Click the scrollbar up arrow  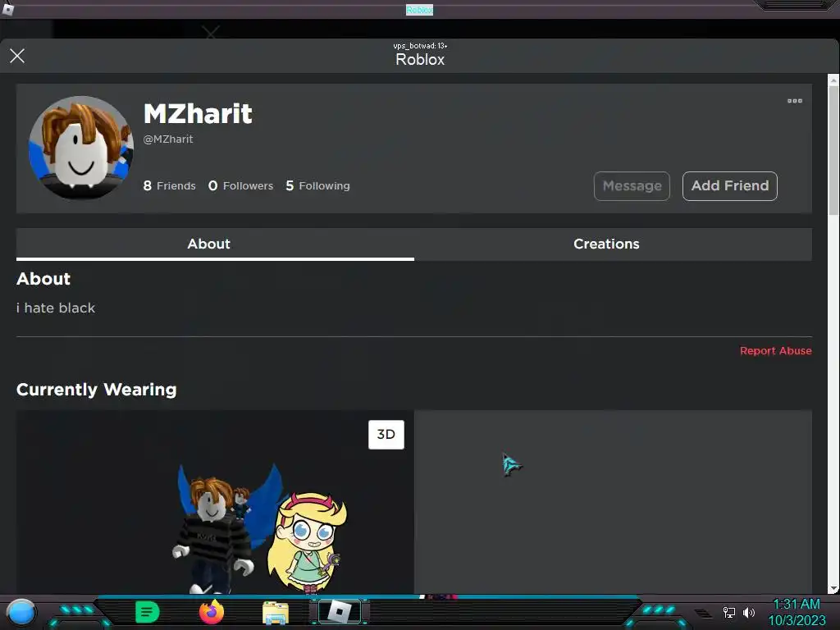tap(833, 80)
